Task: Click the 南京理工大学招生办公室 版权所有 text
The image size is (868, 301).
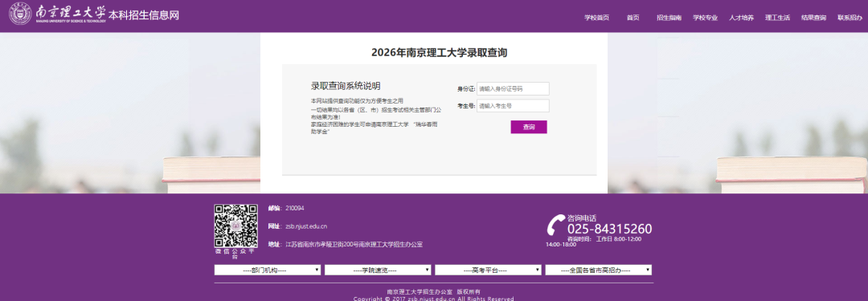Action: pos(433,291)
